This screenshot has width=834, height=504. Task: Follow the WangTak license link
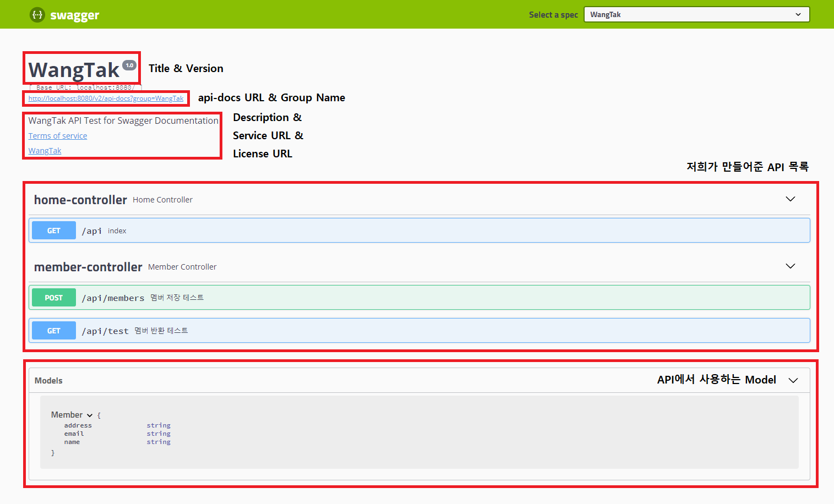click(x=45, y=151)
